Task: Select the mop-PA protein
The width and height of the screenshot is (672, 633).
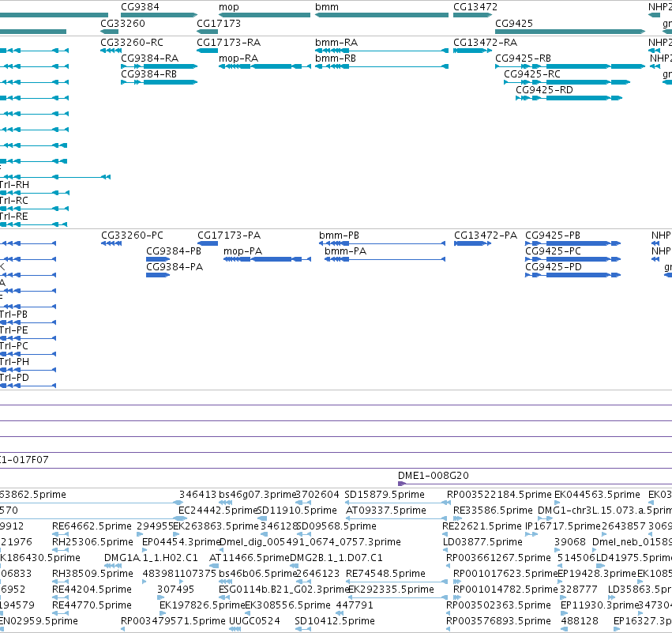Action: click(267, 259)
